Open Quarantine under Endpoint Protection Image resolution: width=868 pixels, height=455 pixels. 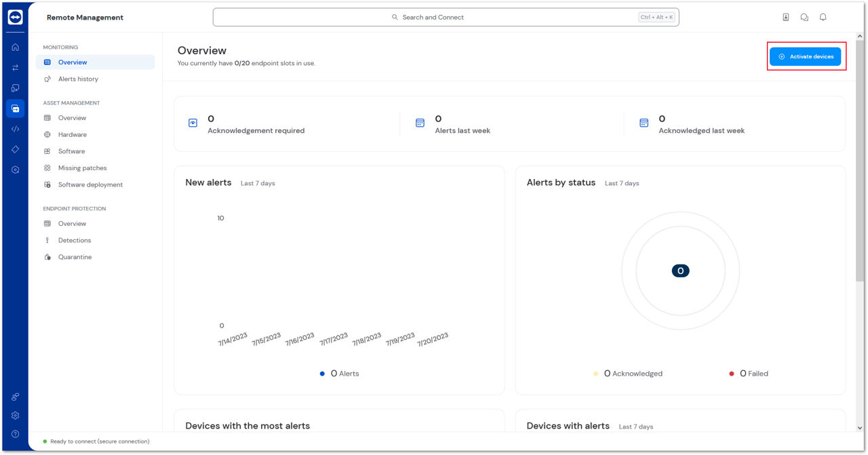[75, 257]
